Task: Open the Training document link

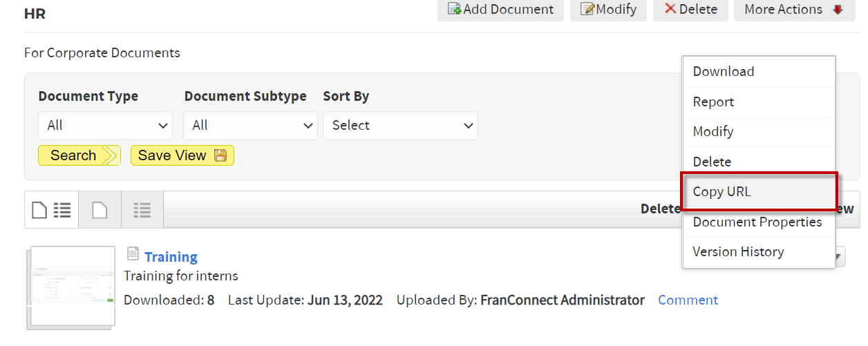Action: pos(171,257)
